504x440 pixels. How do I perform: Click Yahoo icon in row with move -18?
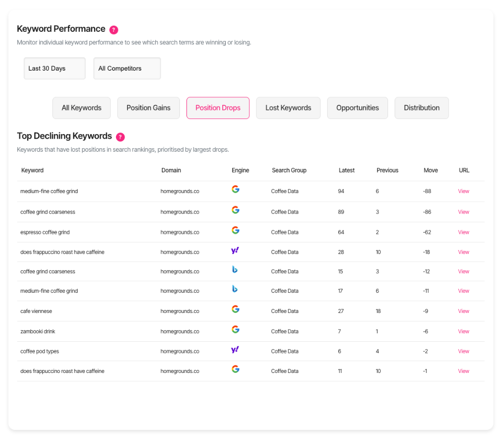coord(235,250)
